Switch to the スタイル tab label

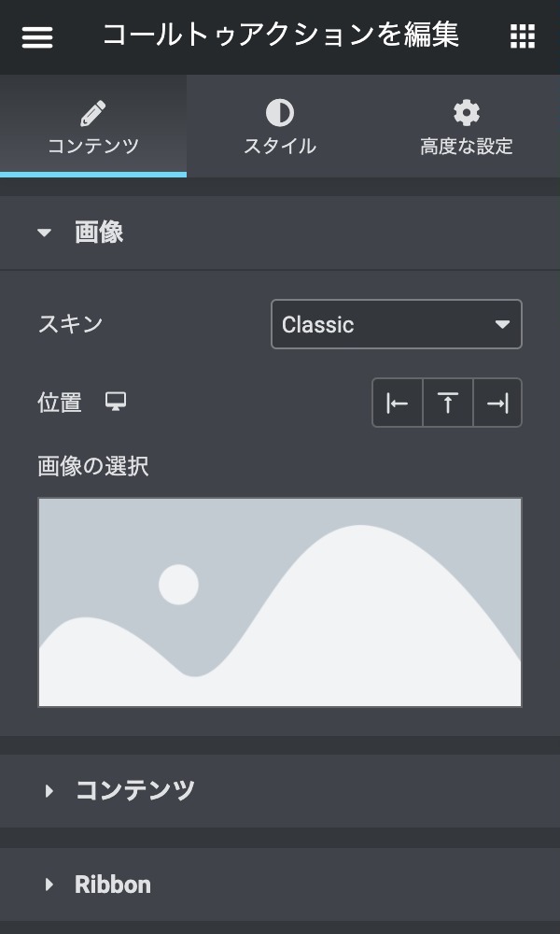point(279,147)
